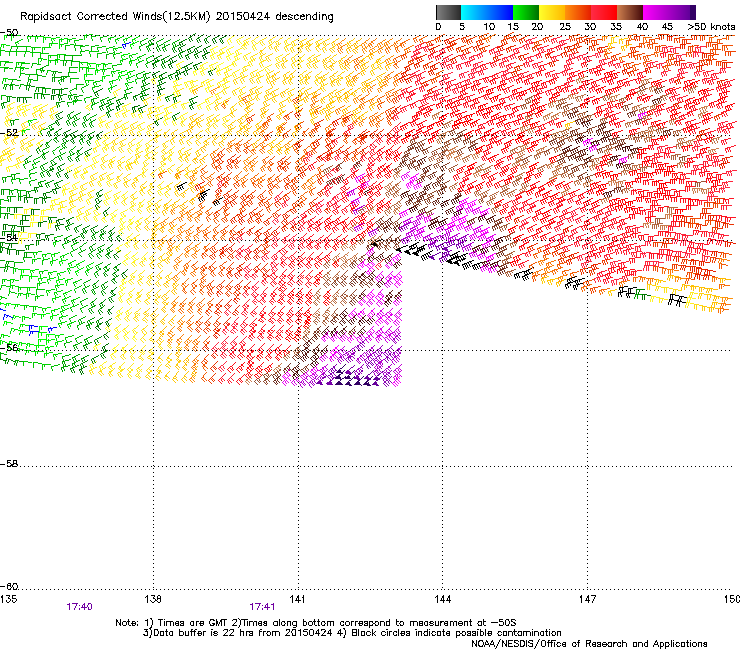Screen dimensions: 740x650
Task: Click the magenta 40-45 knots legend swatch
Action: click(x=656, y=12)
